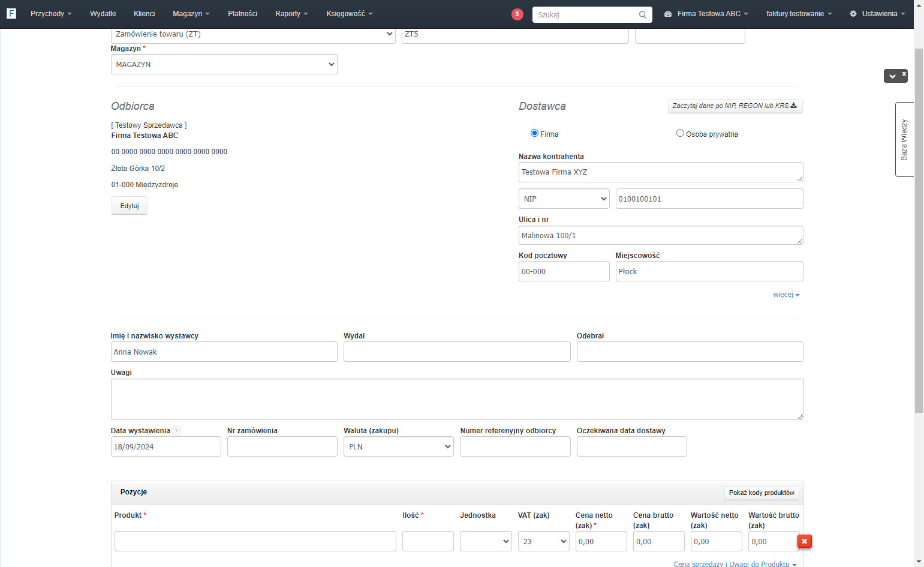Screen dimensions: 924x567
Task: Click Zaczytaj dane po NIP, REGON lub KRS
Action: coord(735,106)
